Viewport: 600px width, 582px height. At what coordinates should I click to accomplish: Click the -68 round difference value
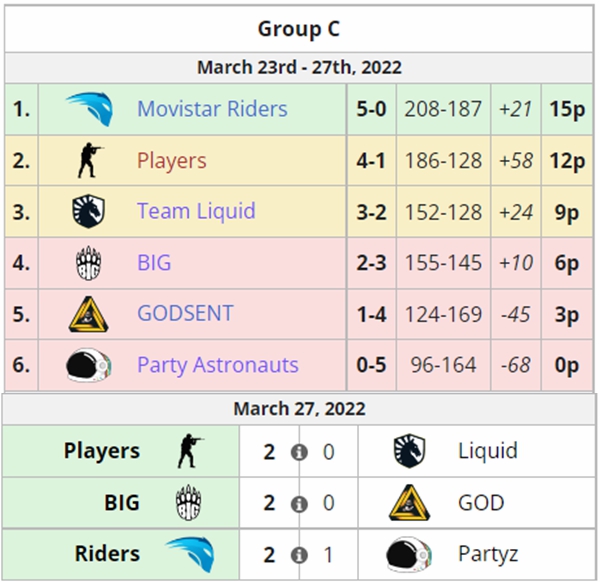[x=515, y=365]
